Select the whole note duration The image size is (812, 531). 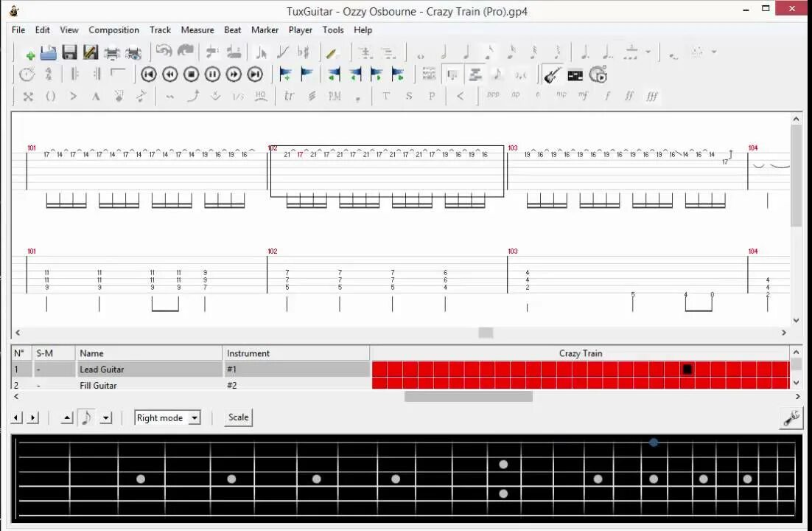(x=421, y=55)
